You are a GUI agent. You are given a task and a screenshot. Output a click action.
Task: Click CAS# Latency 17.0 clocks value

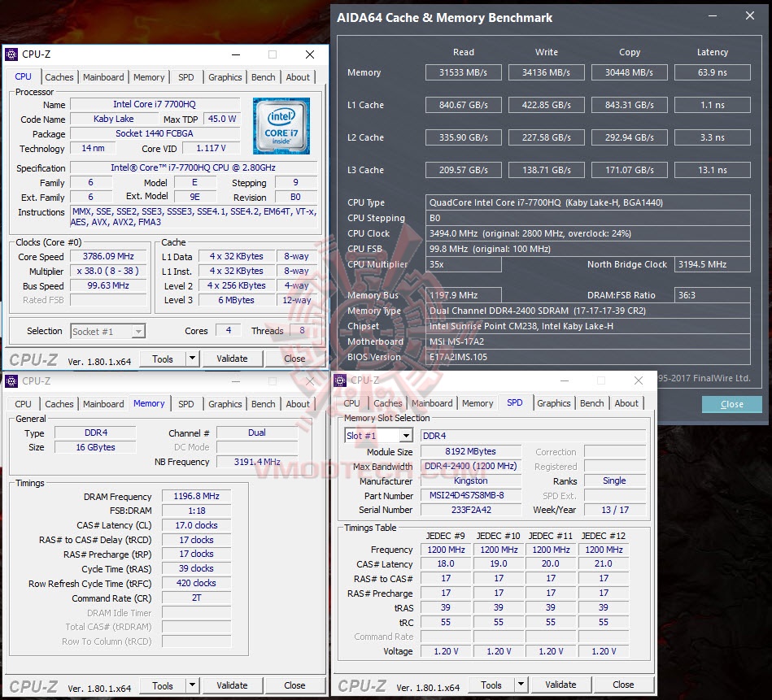pos(196,525)
